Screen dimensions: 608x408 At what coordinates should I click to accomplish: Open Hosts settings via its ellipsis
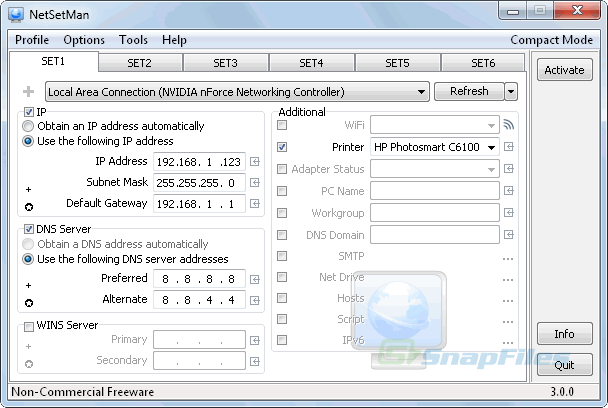(x=508, y=301)
